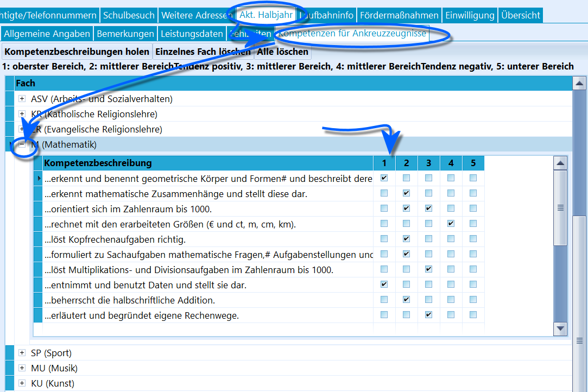Uncheck rating 3 for 'erläutert und begründet' row
The image size is (588, 392).
[x=428, y=315]
